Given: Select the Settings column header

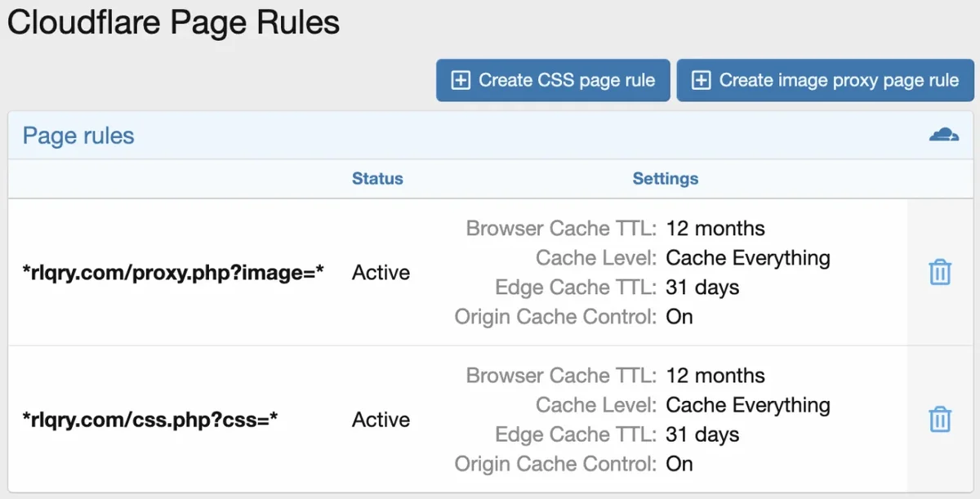Looking at the screenshot, I should 666,178.
